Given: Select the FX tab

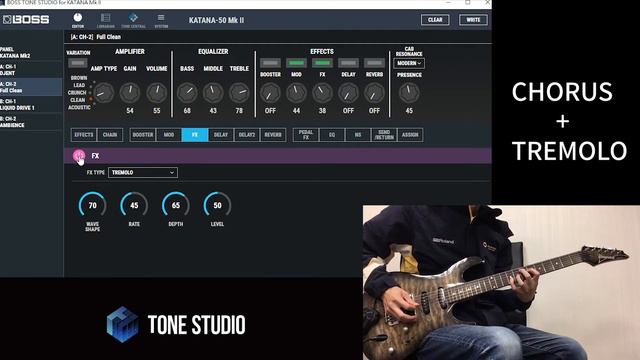Looking at the screenshot, I should pos(195,135).
